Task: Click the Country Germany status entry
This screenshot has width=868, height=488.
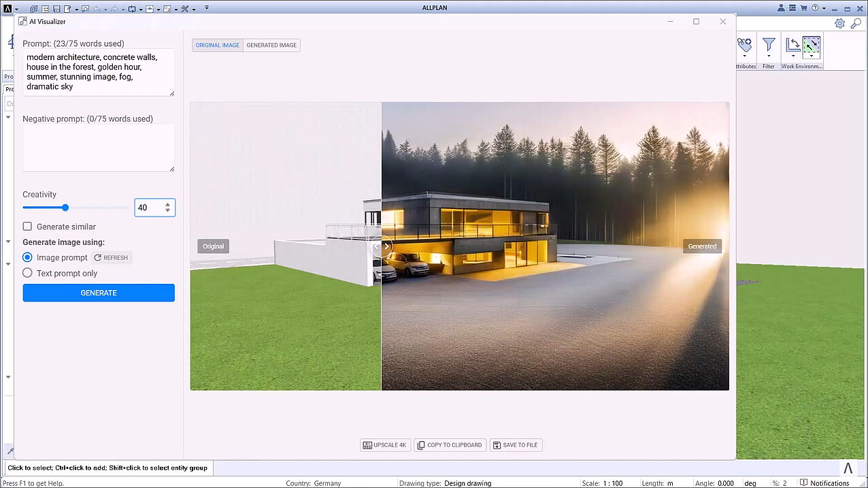Action: coord(314,483)
